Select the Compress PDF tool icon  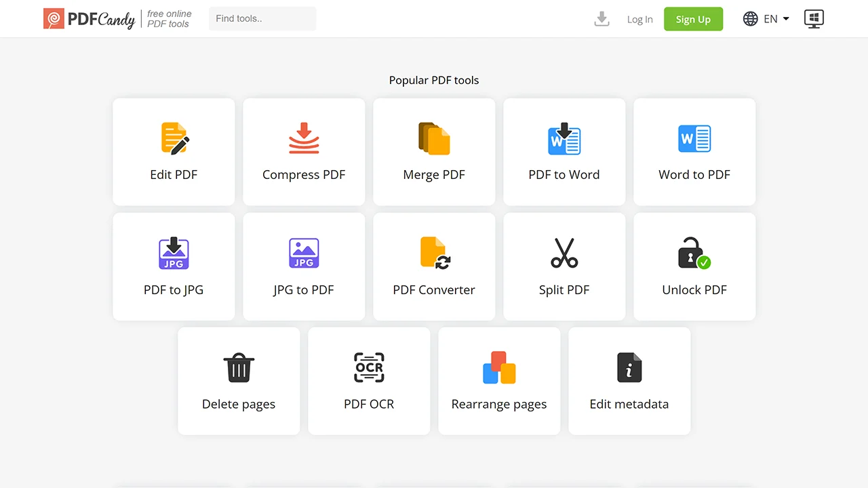point(304,138)
